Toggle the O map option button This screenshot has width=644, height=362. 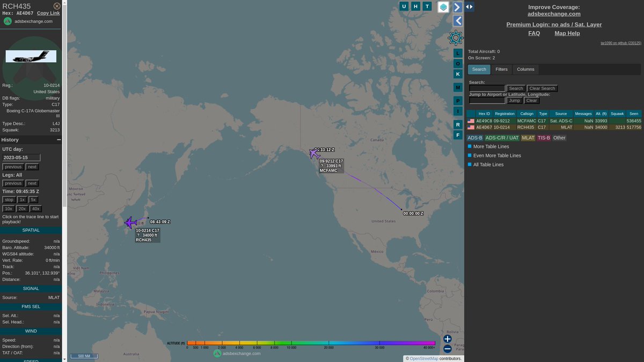(x=458, y=63)
